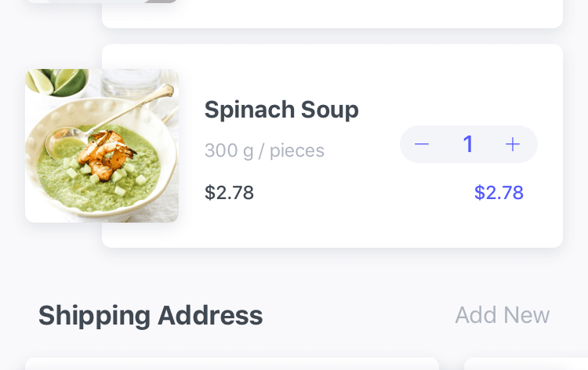Viewport: 588px width, 370px height.
Task: Open the Spinach Soup product photo
Action: (x=102, y=146)
